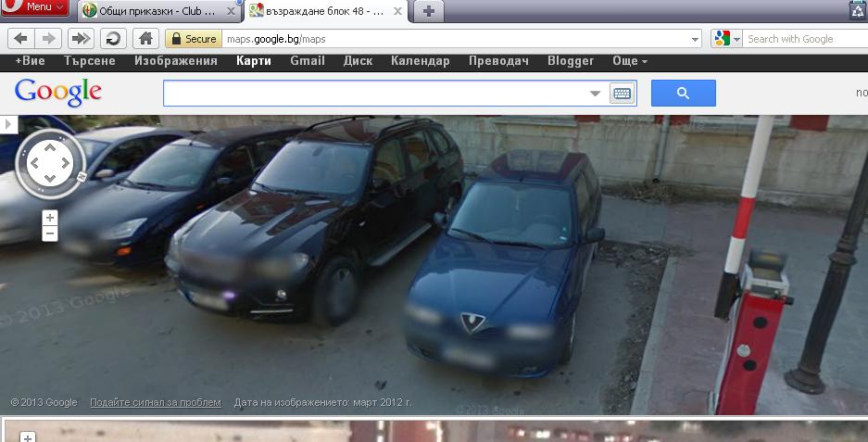Viewport: 868px width, 442px height.
Task: Click the Подайте сигнал за проблем link
Action: 156,403
